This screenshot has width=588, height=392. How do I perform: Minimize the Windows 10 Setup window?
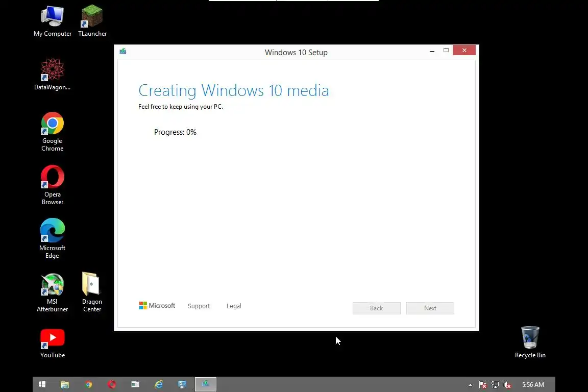pos(432,50)
